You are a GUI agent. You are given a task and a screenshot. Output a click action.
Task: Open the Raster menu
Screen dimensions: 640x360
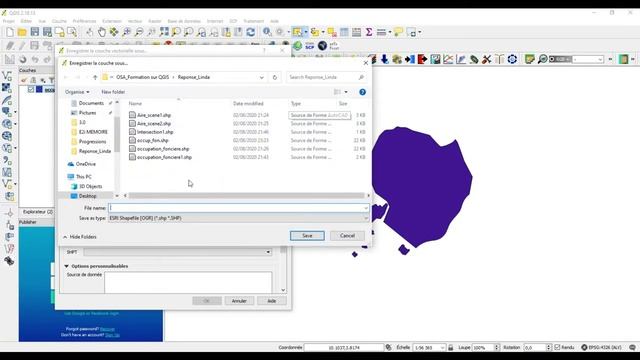(155, 21)
